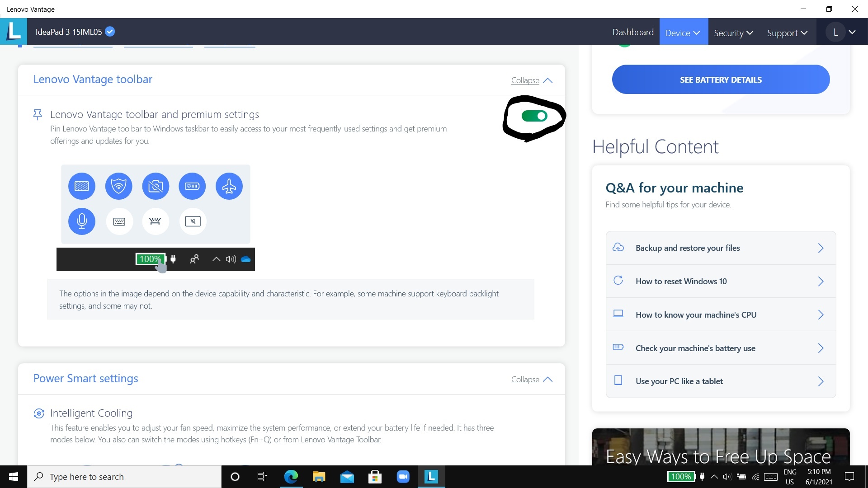Click the keyboard icon in toolbar preview
Screen dimensions: 868x488
[x=119, y=221]
